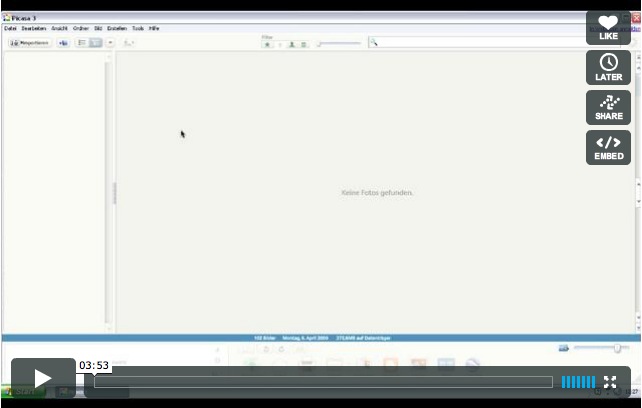
Task: Open the Share options
Action: coord(608,107)
